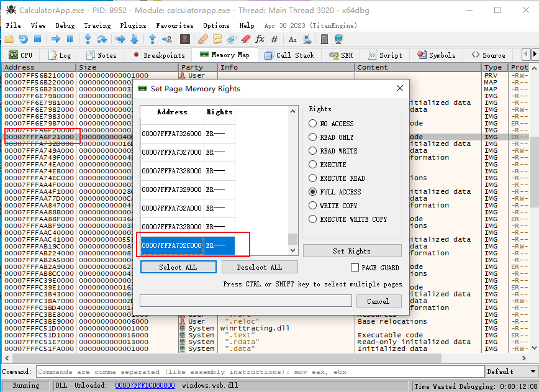Open the Default command syntax dropdown
This screenshot has height=392, width=539.
511,371
